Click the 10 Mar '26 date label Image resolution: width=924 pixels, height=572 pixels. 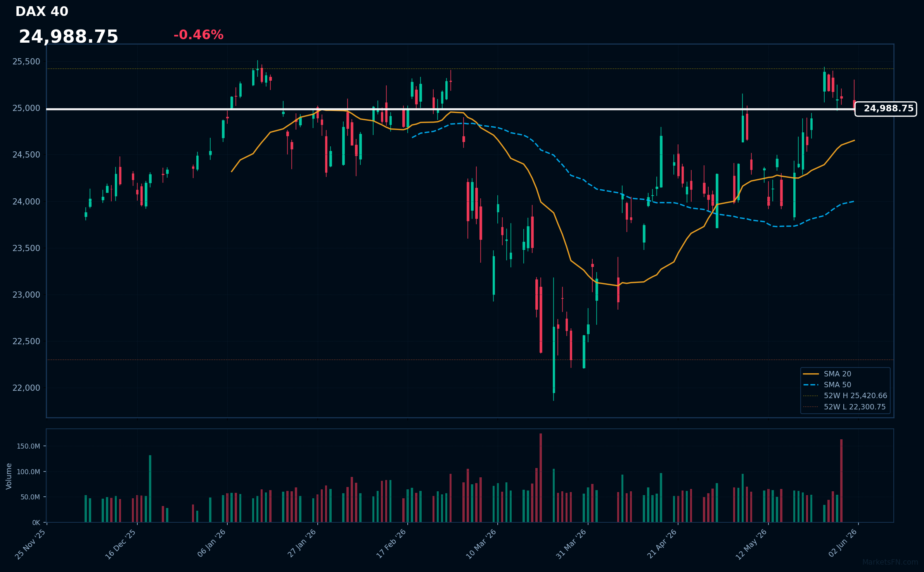point(481,544)
